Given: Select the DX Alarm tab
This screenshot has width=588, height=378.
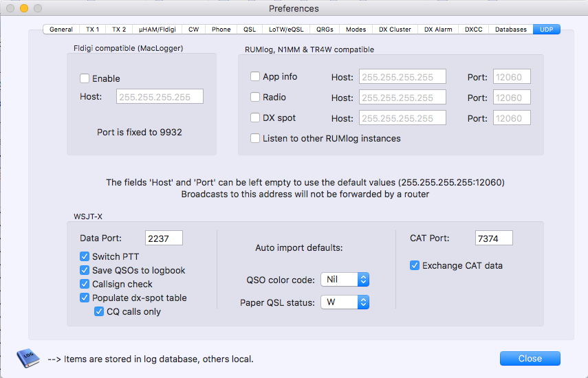Looking at the screenshot, I should click(x=438, y=30).
